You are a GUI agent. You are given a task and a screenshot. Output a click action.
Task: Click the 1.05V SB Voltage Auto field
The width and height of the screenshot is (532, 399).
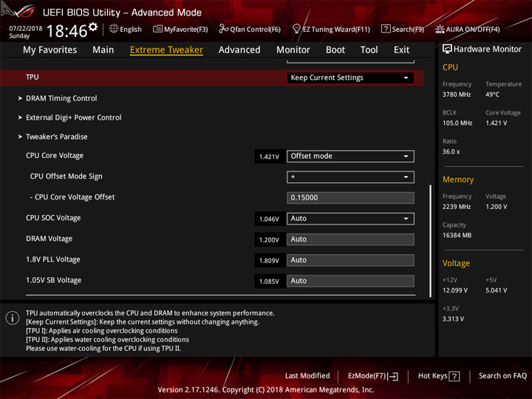point(350,281)
